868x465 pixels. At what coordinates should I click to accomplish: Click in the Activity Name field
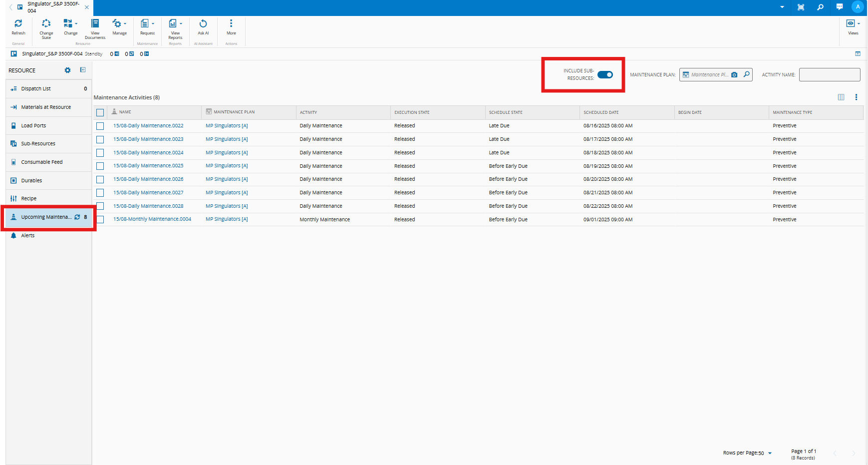coord(830,75)
